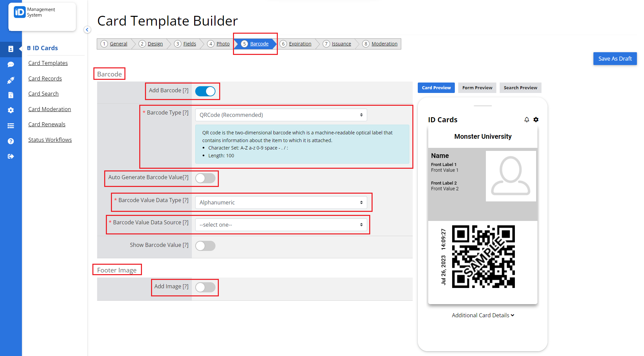Screen dimensions: 644x356
Task: Click the help question mark icon
Action: 11,141
